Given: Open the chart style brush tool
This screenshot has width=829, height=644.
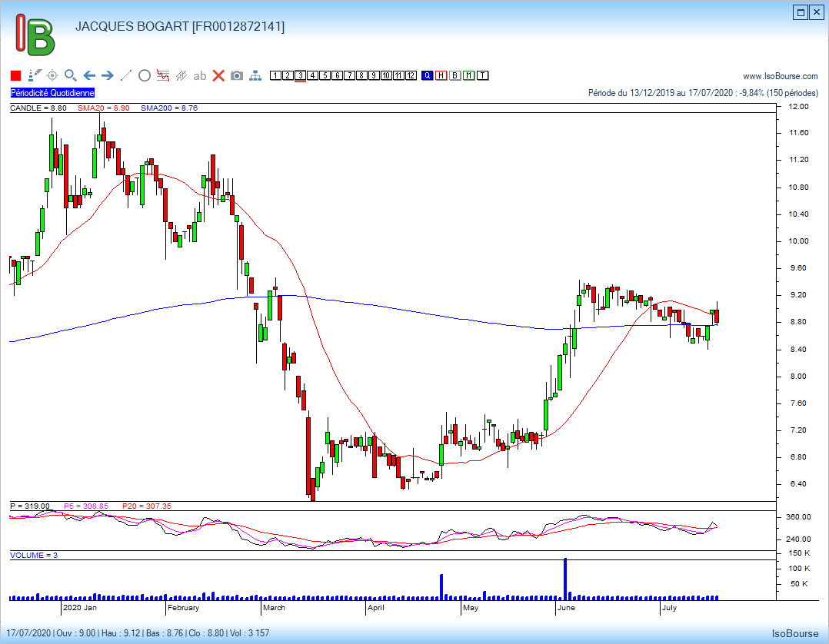Looking at the screenshot, I should tap(35, 75).
